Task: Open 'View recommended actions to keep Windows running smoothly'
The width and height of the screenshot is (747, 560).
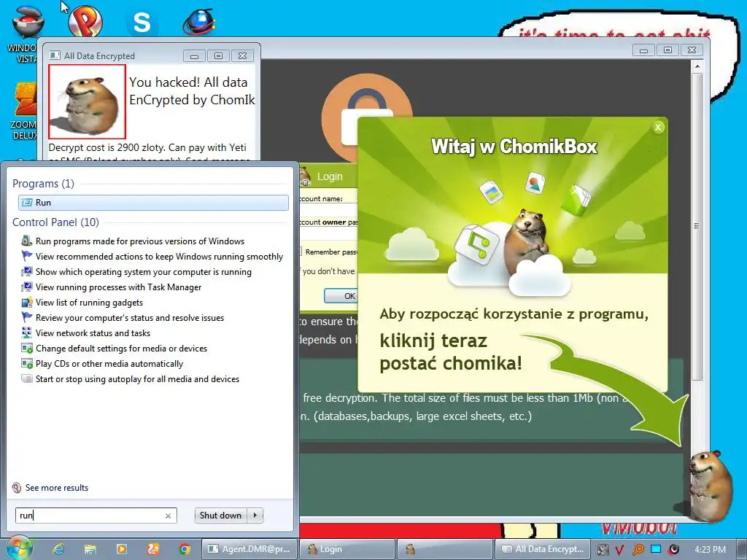Action: click(x=159, y=257)
